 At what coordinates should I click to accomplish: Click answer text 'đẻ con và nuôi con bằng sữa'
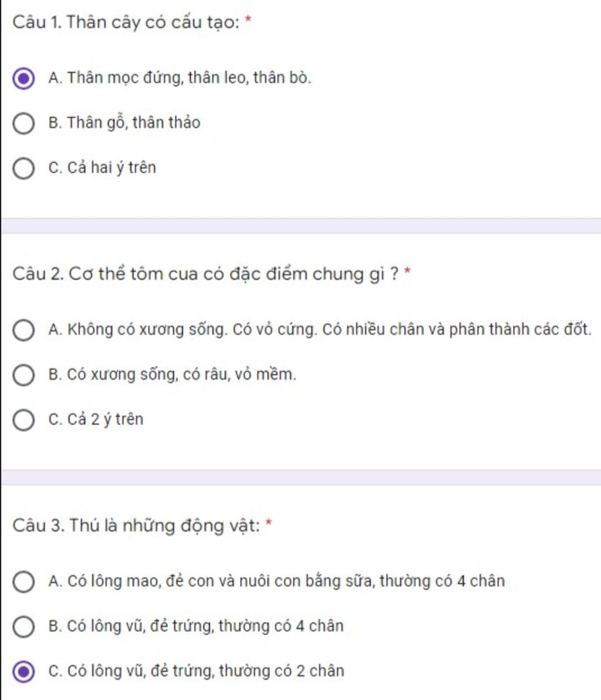point(271,581)
